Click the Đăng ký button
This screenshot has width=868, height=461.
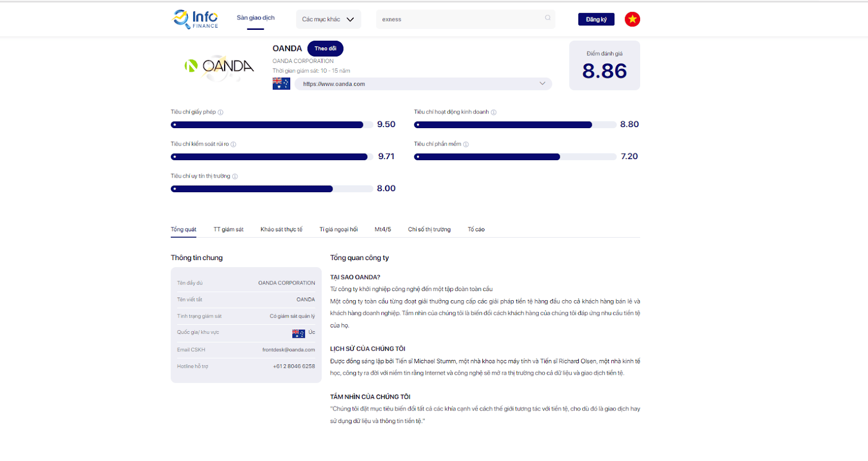596,20
